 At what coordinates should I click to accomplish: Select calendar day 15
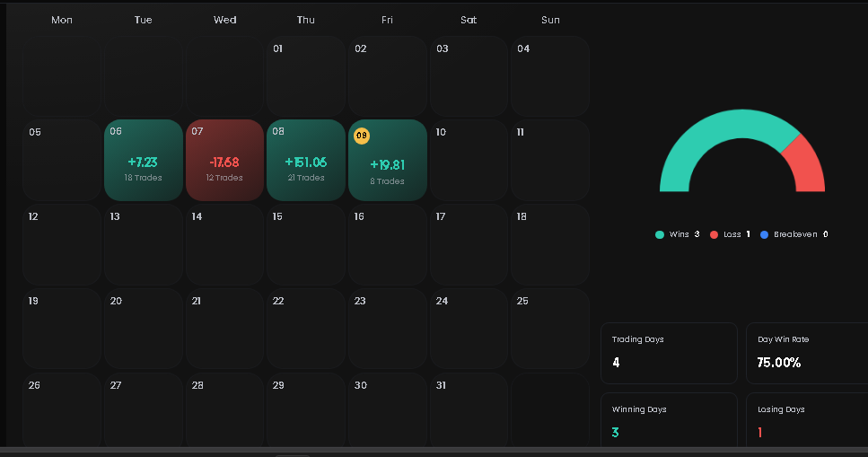tap(306, 244)
